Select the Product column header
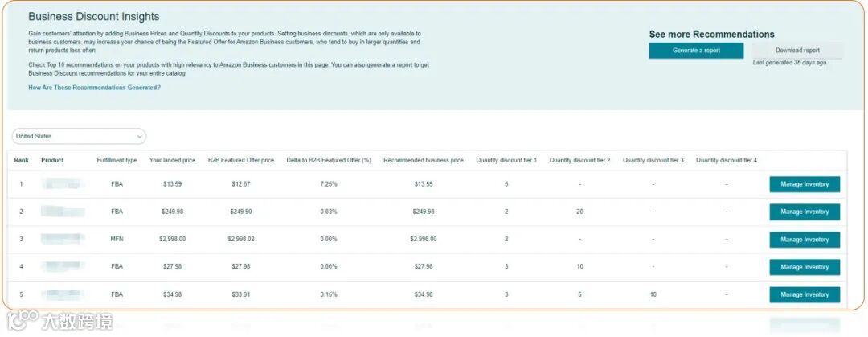 [52, 160]
